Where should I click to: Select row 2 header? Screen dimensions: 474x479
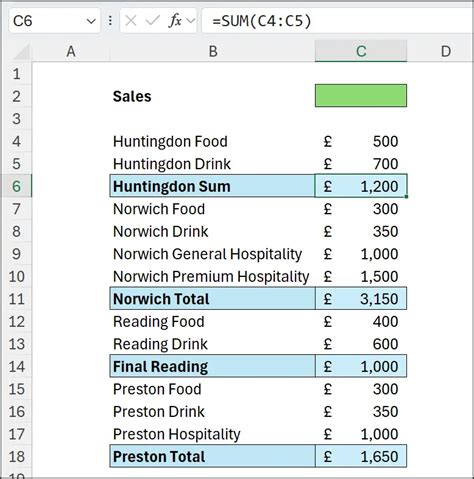(17, 96)
